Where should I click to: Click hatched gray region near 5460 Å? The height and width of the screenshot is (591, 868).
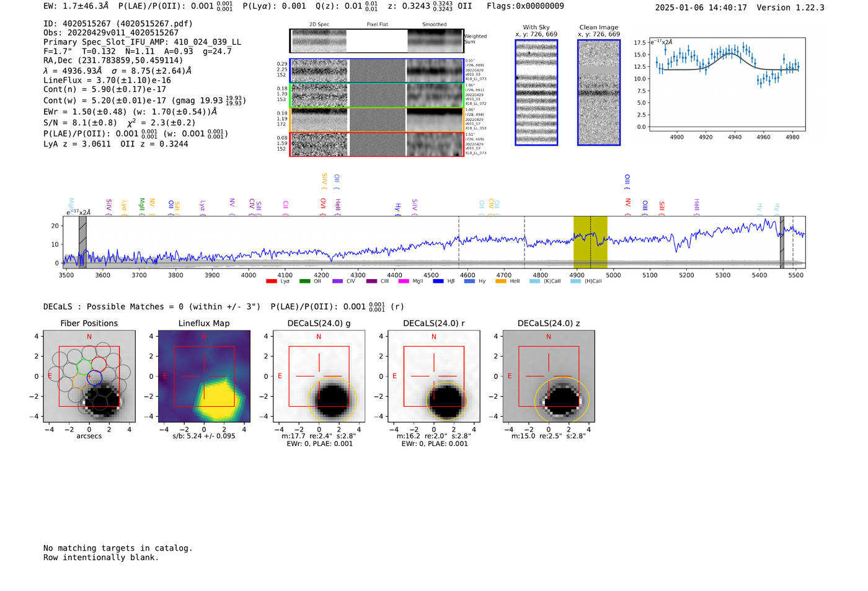(782, 242)
